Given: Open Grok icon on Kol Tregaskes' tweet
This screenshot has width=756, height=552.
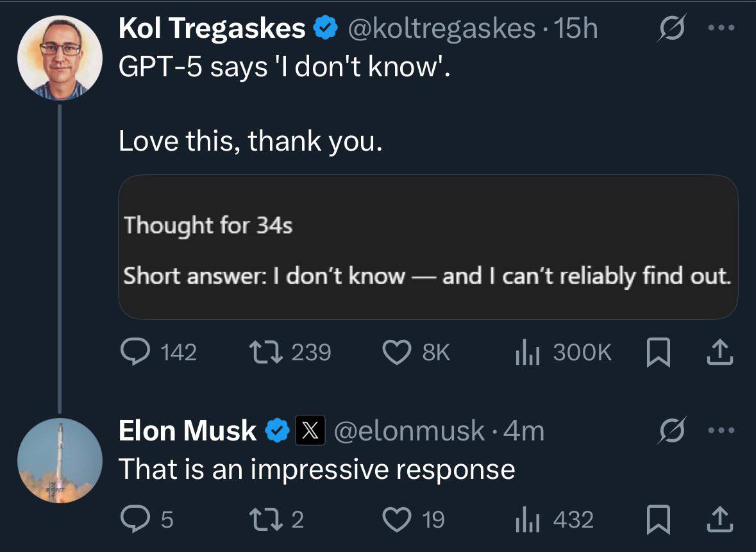Looking at the screenshot, I should click(x=669, y=30).
